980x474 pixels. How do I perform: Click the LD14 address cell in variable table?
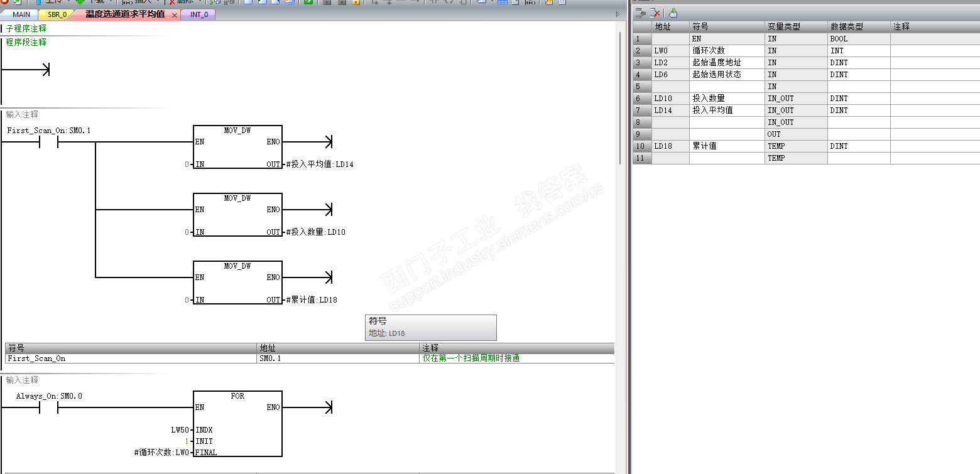pyautogui.click(x=670, y=110)
